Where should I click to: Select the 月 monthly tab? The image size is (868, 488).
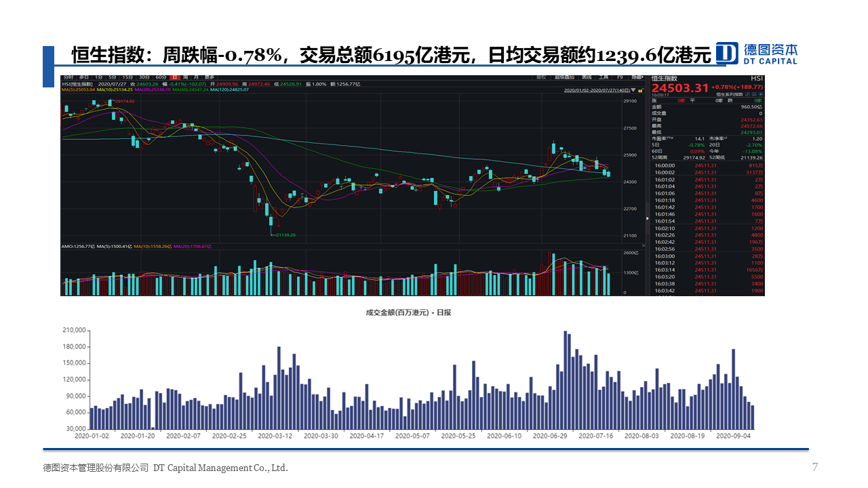pos(196,77)
